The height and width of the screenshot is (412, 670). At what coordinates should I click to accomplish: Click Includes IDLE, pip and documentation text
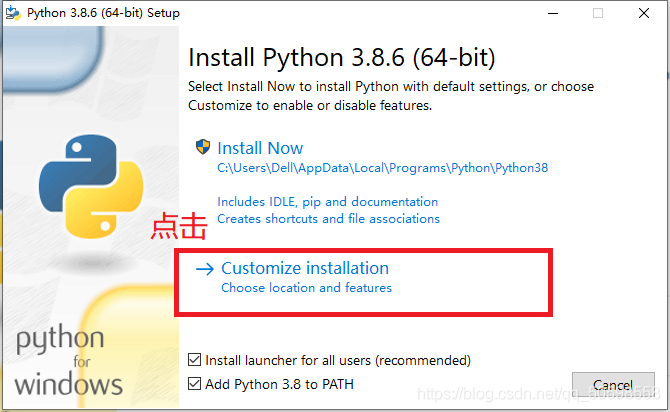click(x=327, y=201)
